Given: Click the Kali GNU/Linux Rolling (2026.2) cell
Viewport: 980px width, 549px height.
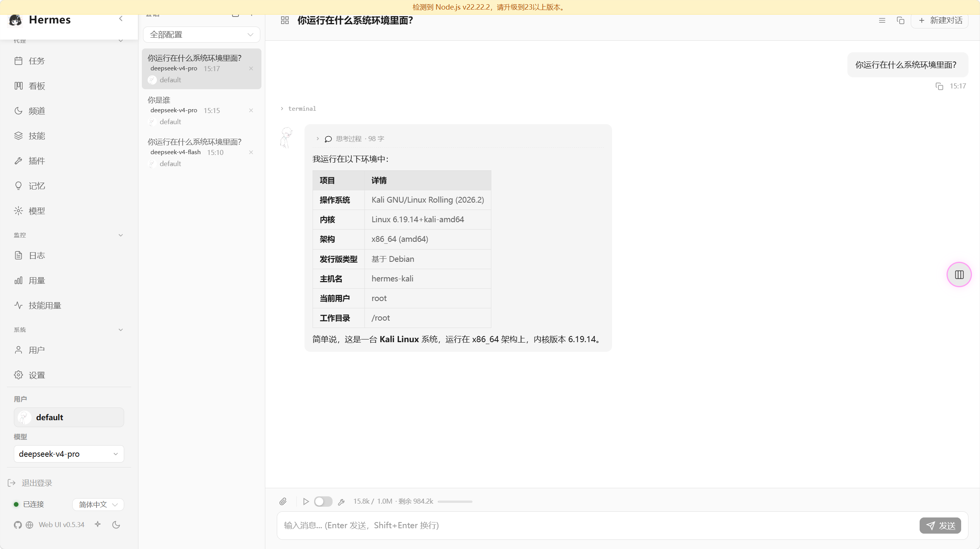Looking at the screenshot, I should 428,200.
